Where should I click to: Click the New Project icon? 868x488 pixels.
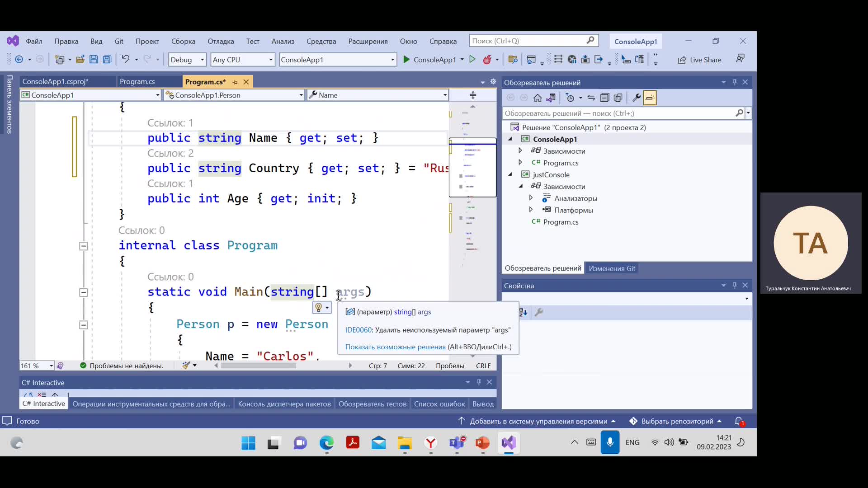(59, 59)
